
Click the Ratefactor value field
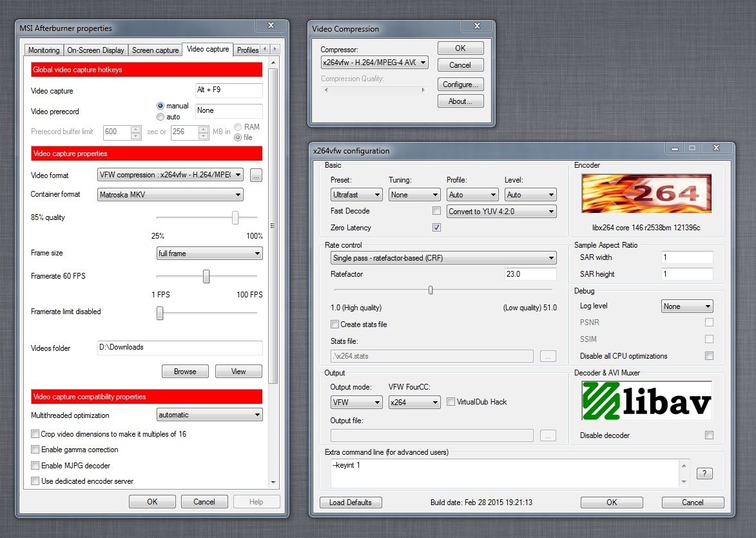(530, 274)
